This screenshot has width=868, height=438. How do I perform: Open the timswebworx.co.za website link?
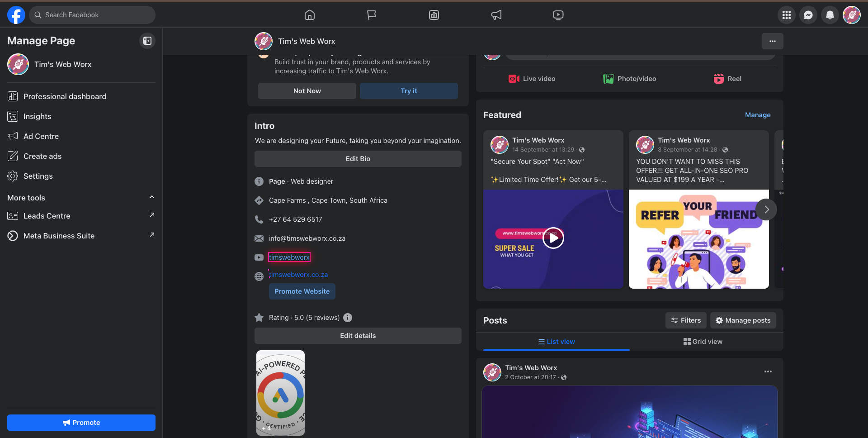tap(298, 275)
